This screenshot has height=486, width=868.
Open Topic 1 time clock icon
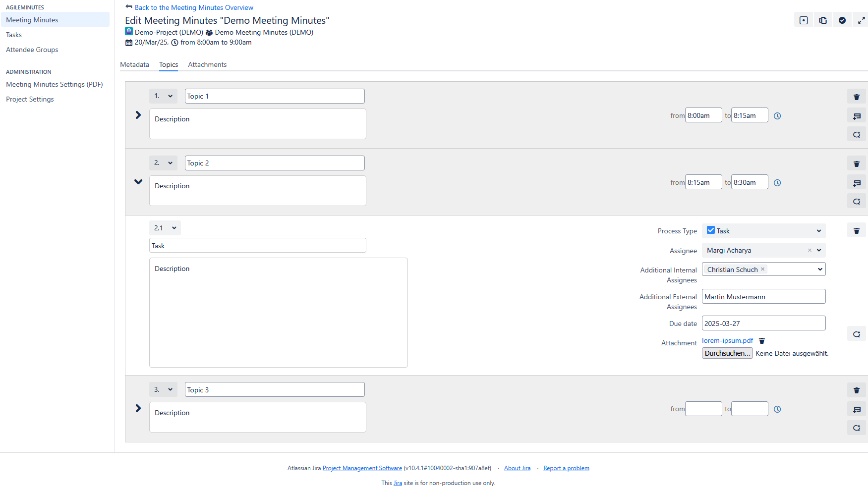(777, 116)
